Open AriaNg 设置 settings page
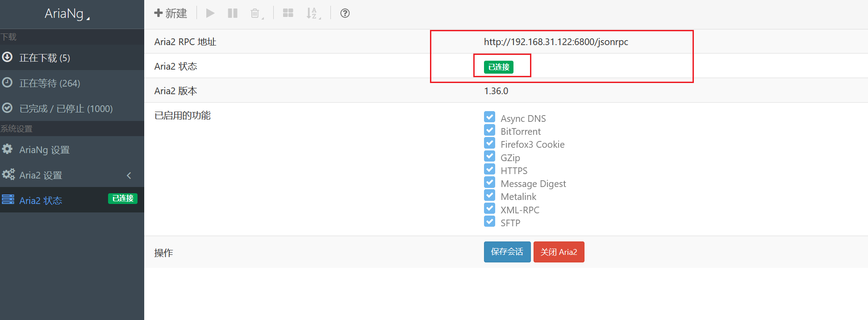 (72, 150)
